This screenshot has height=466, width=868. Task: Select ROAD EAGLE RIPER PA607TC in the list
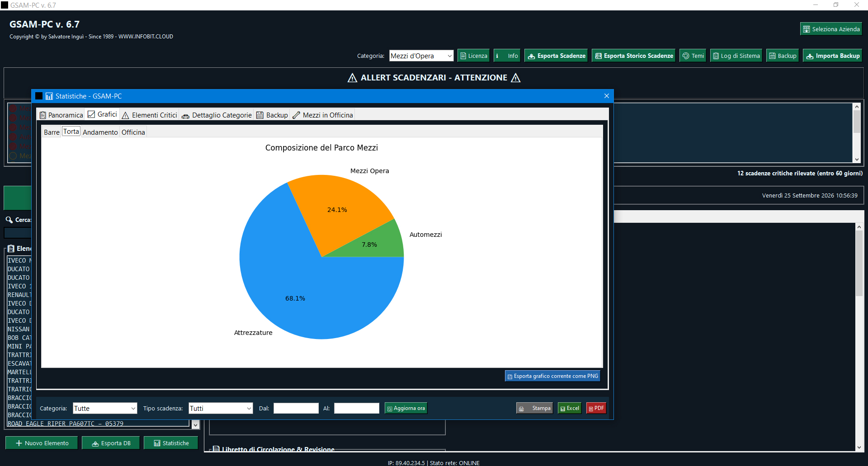point(98,424)
